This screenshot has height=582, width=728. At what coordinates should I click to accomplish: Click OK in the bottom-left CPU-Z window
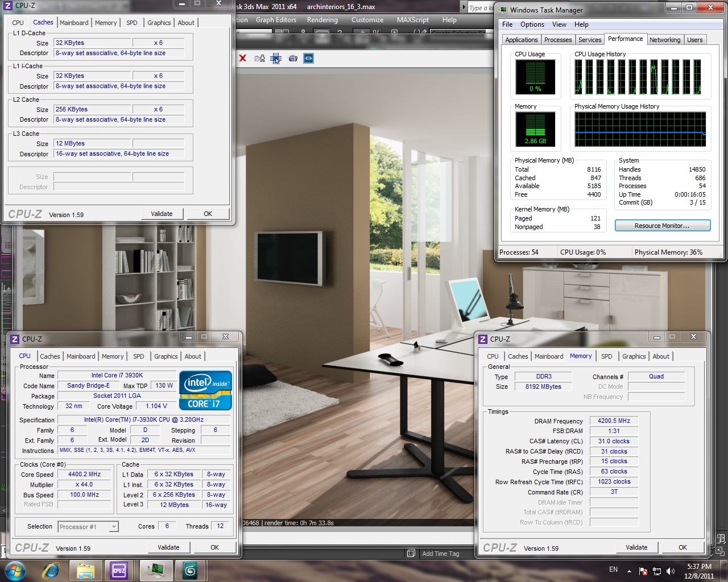214,547
